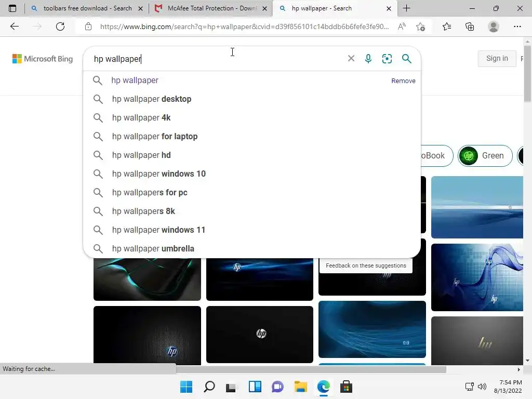The width and height of the screenshot is (532, 399).
Task: Choose suggestion "hp wallpapers 8k"
Action: point(252,211)
